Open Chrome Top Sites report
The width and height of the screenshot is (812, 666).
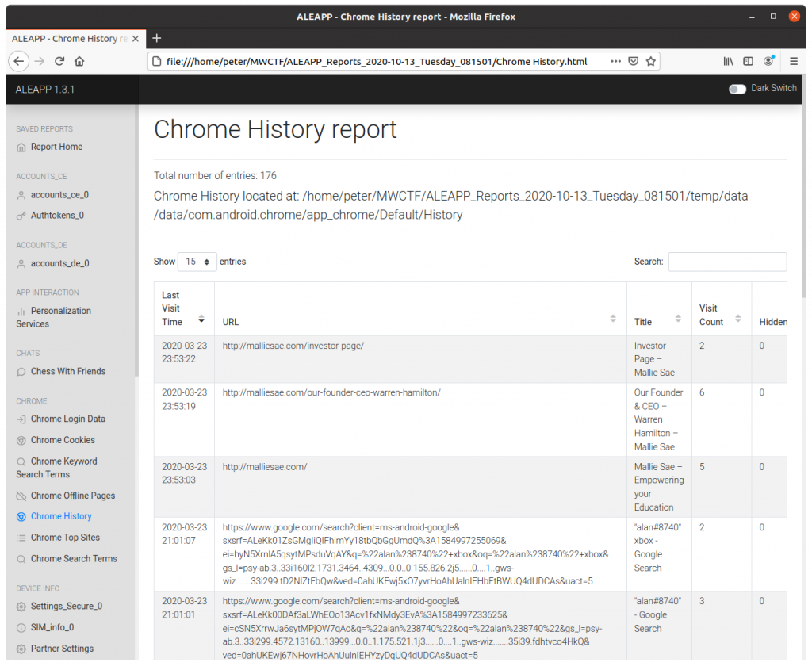point(65,538)
